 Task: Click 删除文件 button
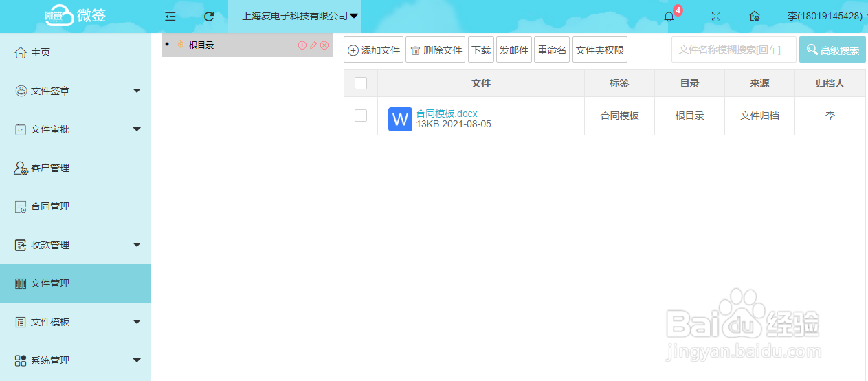pyautogui.click(x=436, y=50)
